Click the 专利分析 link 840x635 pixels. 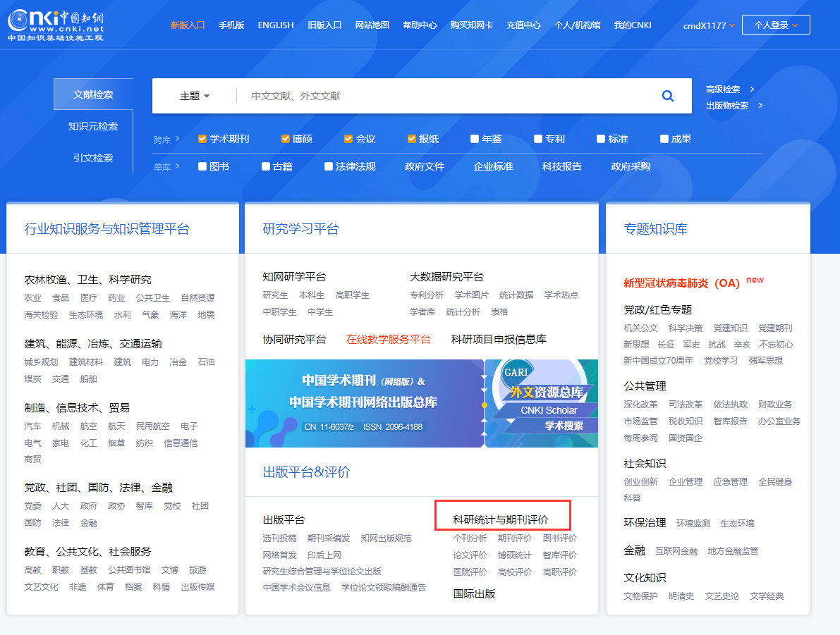point(427,295)
